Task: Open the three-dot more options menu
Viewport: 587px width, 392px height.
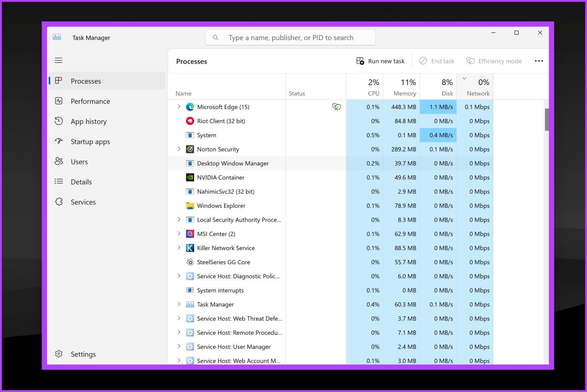Action: tap(538, 61)
